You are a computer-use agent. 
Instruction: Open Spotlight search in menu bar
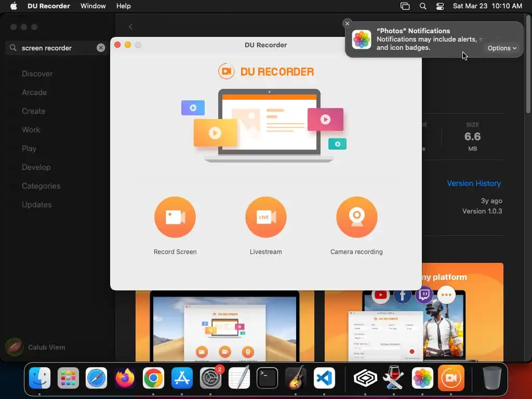[423, 6]
